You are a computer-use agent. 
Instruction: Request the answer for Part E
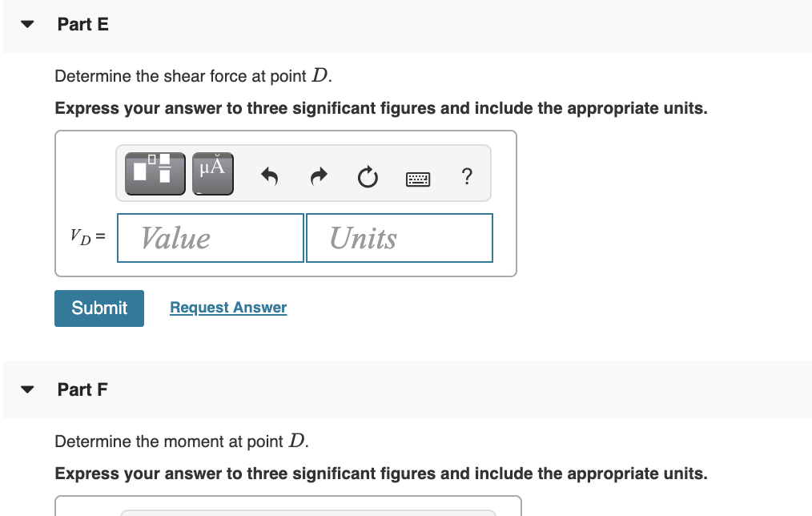click(227, 307)
